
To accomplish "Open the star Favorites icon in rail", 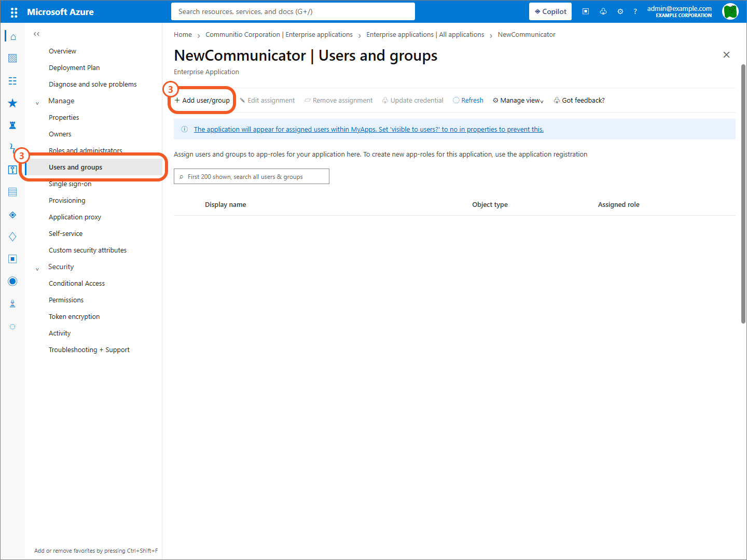I will tap(13, 103).
